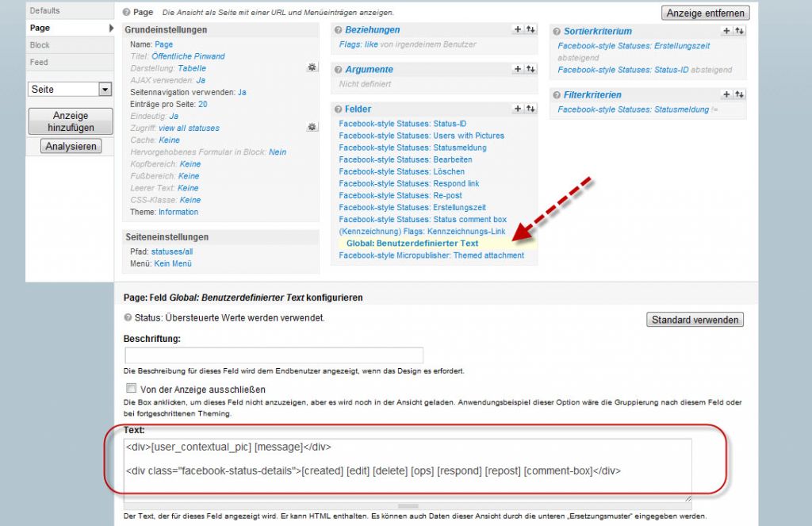The image size is (812, 526).
Task: Open the 'Seite' display type dropdown
Action: [70, 90]
